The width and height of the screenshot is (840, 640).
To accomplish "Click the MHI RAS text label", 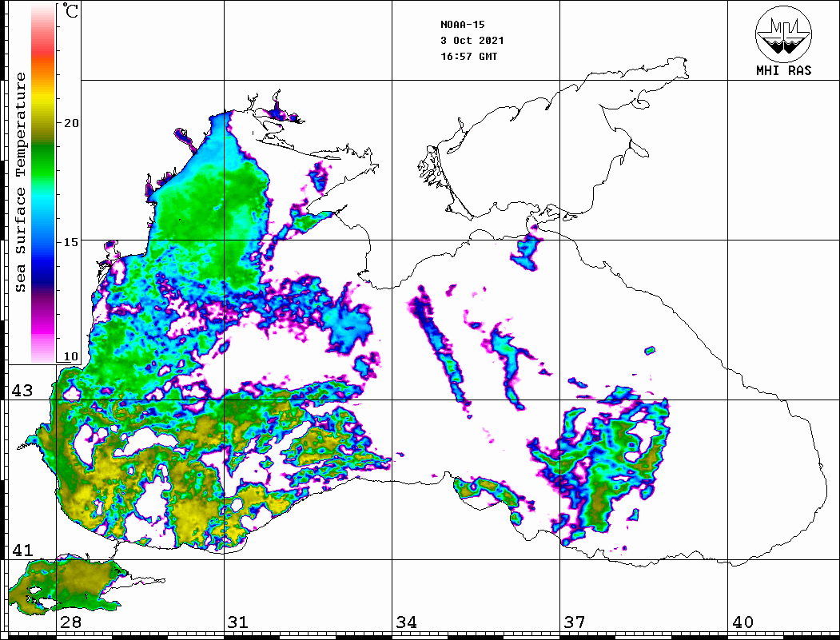I will (x=783, y=70).
